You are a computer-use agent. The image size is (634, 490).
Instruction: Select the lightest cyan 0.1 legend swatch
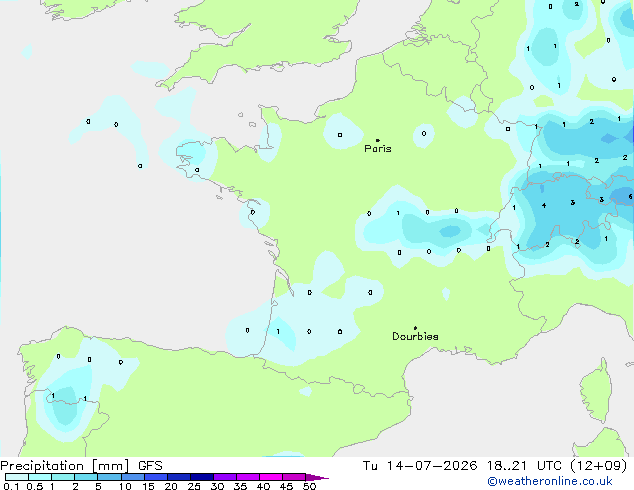[17, 477]
